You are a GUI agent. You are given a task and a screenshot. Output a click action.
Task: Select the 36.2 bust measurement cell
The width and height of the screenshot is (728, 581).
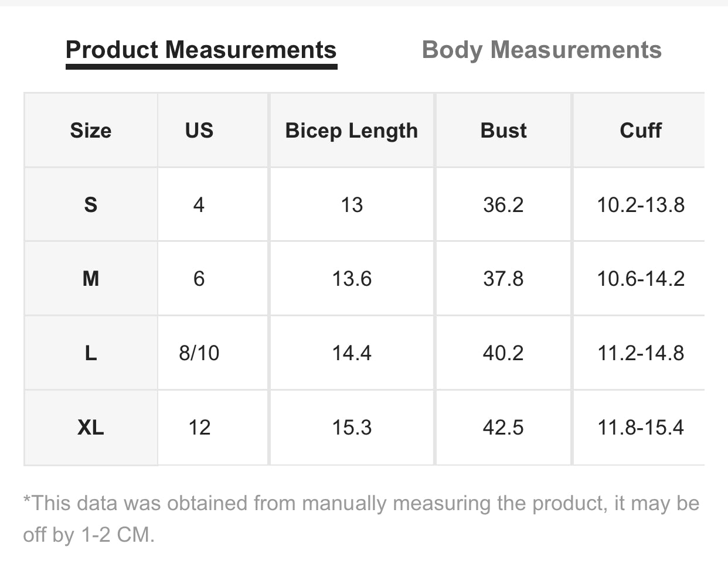coord(504,205)
